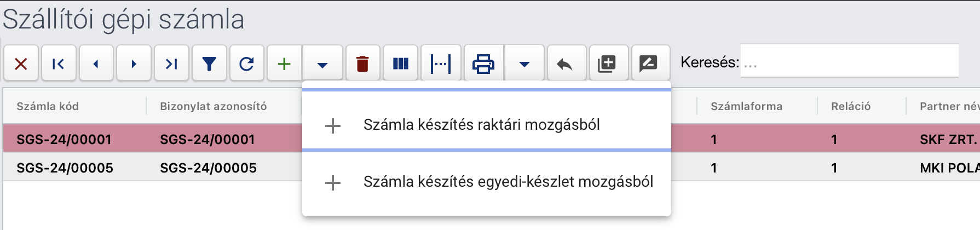Expand the dropdown next to add button
This screenshot has height=230, width=980.
tap(322, 64)
